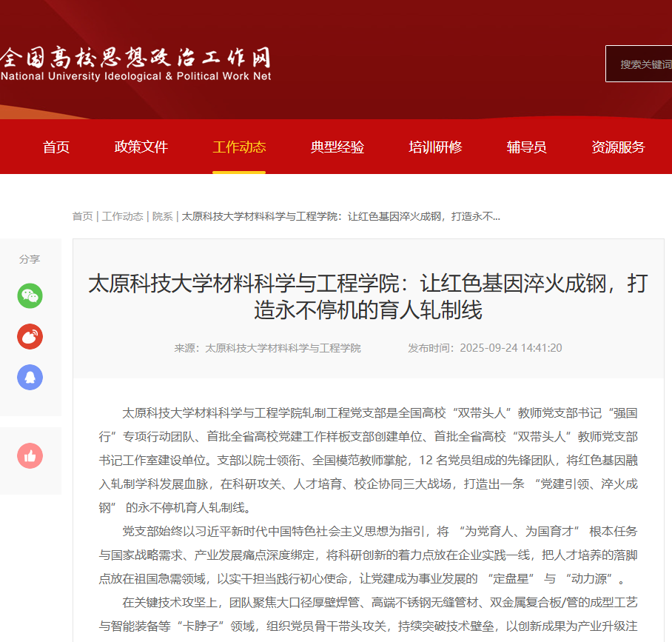The height and width of the screenshot is (642, 672).
Task: Share article via the red Weibo icon
Action: 30,337
